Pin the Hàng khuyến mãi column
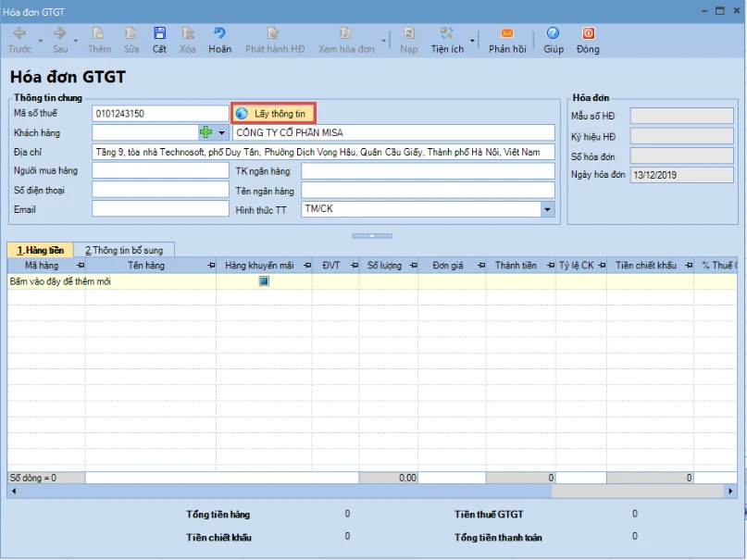Screen dimensions: 747x560 tap(307, 266)
